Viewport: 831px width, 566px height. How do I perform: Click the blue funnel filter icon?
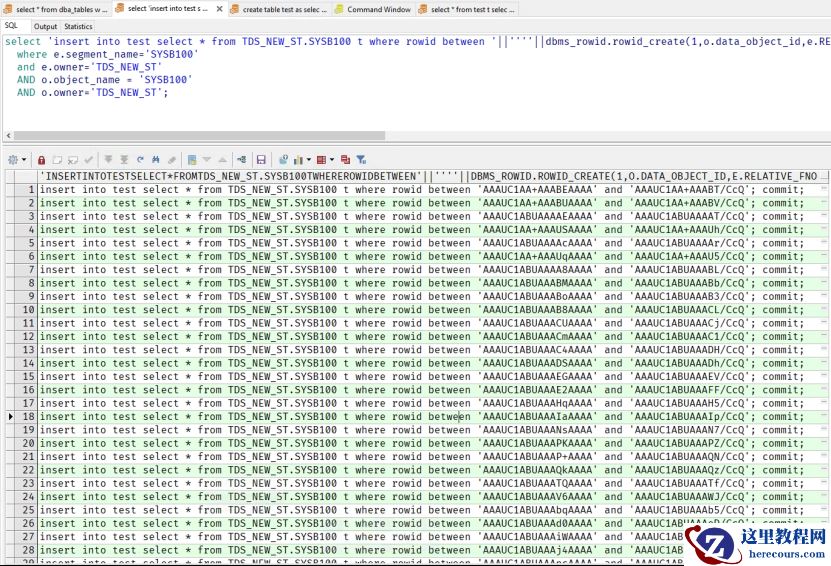pos(361,160)
